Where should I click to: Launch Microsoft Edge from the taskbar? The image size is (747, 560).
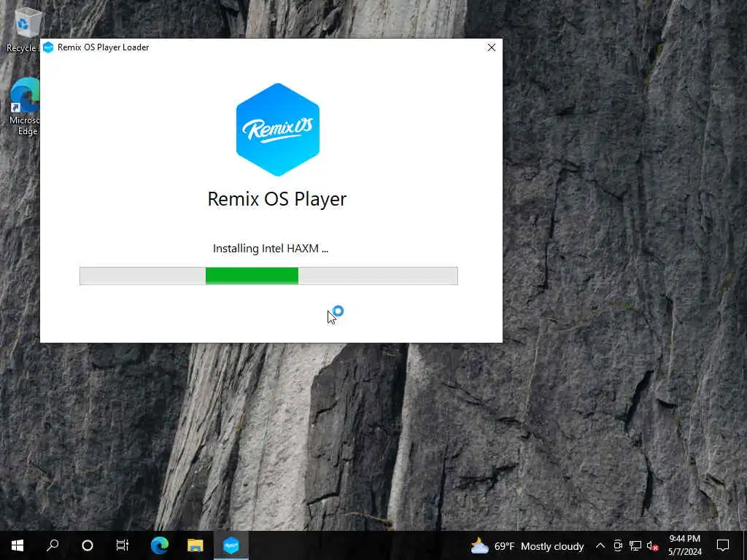(x=160, y=545)
